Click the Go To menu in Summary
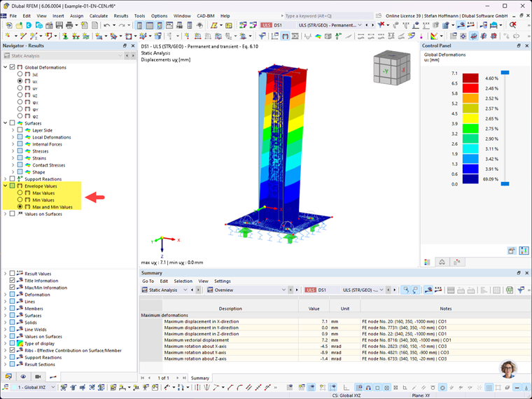 click(x=148, y=281)
